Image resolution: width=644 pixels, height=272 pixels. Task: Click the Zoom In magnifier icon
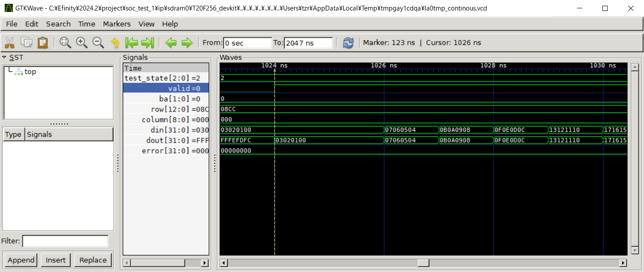coord(81,42)
